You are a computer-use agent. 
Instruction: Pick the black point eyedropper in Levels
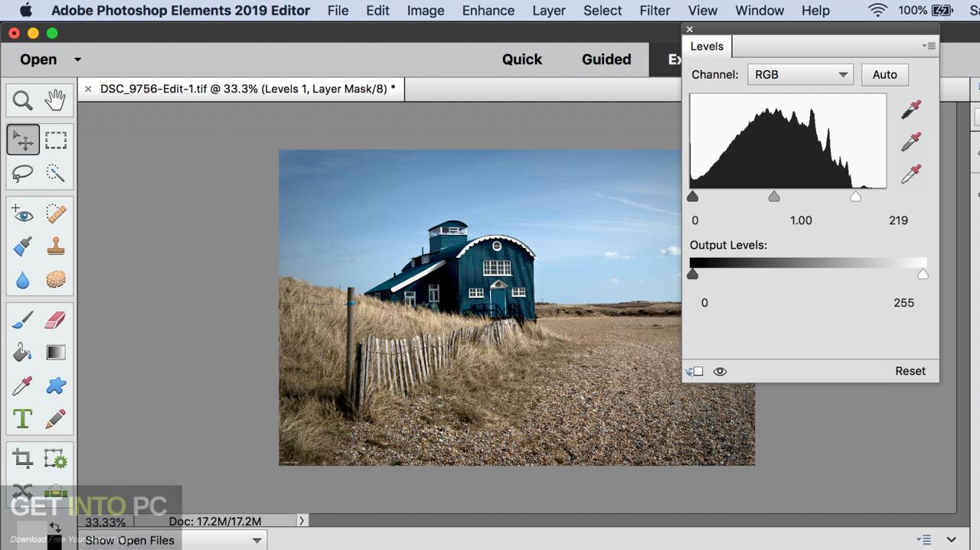coord(910,109)
